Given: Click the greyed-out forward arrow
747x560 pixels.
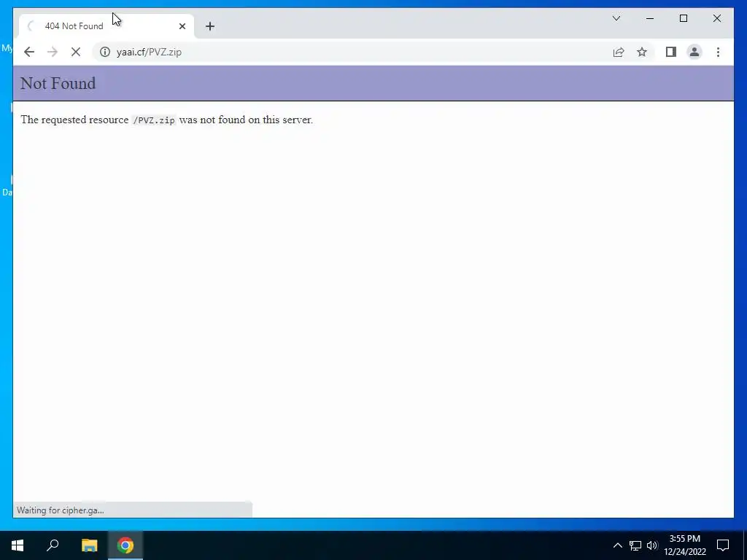Looking at the screenshot, I should click(53, 52).
